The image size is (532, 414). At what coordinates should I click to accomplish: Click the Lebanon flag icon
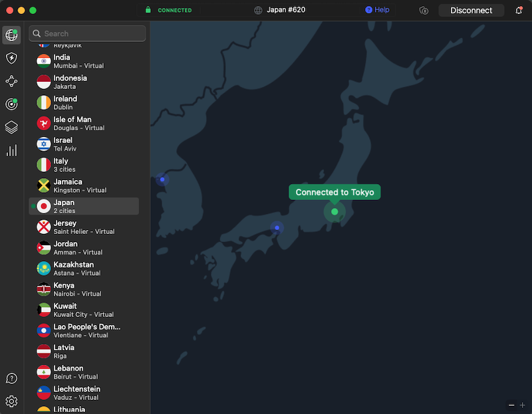tap(44, 371)
